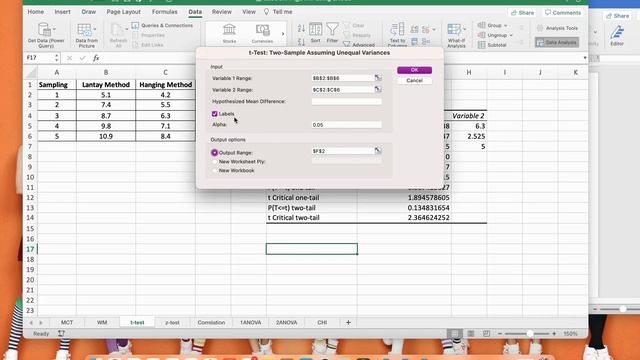
Task: Switch to the 1ANOVA sheet
Action: (250, 322)
